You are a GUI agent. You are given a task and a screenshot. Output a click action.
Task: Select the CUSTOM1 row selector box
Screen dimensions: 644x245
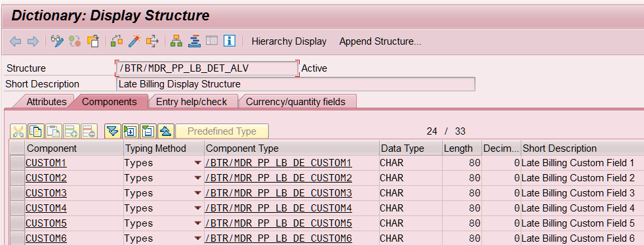(x=17, y=163)
